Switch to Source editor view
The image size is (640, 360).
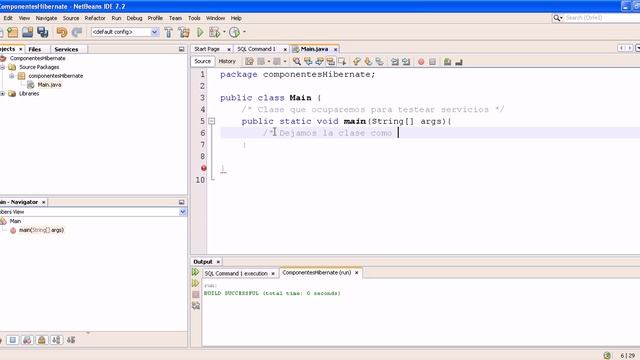(202, 61)
